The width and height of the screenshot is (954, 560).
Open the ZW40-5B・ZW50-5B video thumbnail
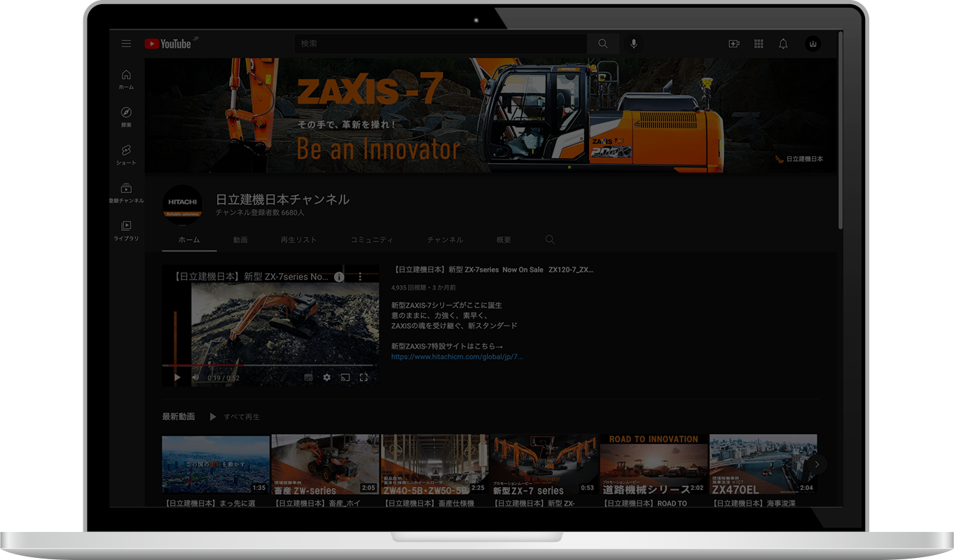coord(434,464)
